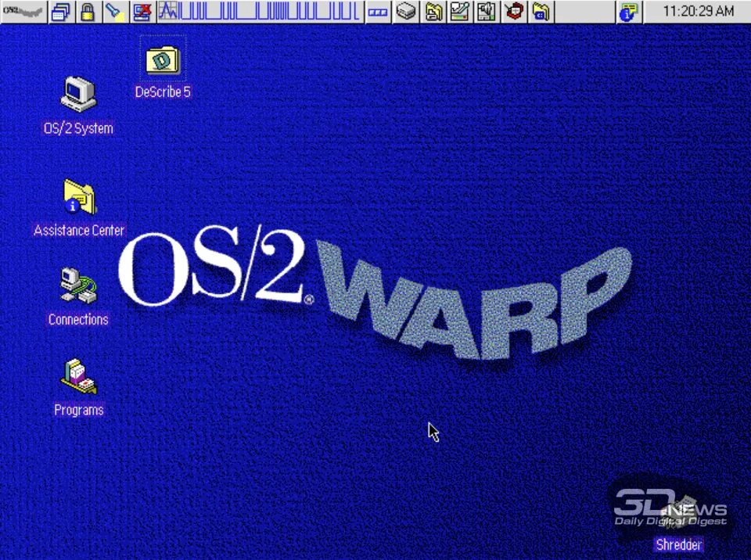This screenshot has height=560, width=751.
Task: Click the 11:20:29 AM clock
Action: [x=698, y=11]
